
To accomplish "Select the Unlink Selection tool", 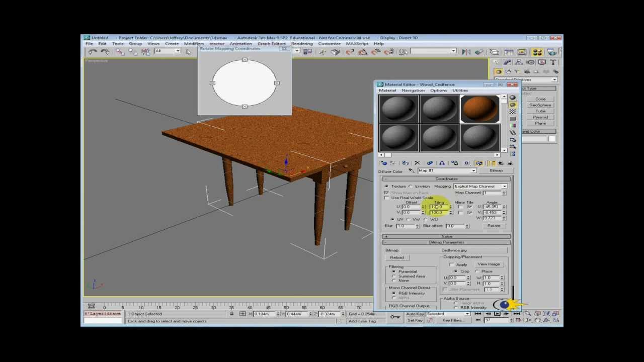I will tap(133, 52).
